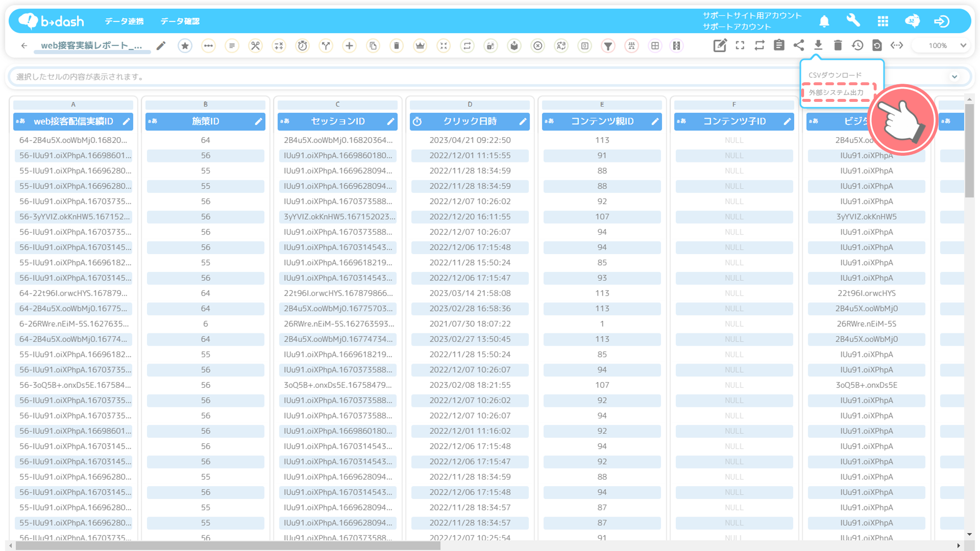Screen dimensions: 980x551
Task: Click the funnel filter tool icon
Action: pos(608,46)
